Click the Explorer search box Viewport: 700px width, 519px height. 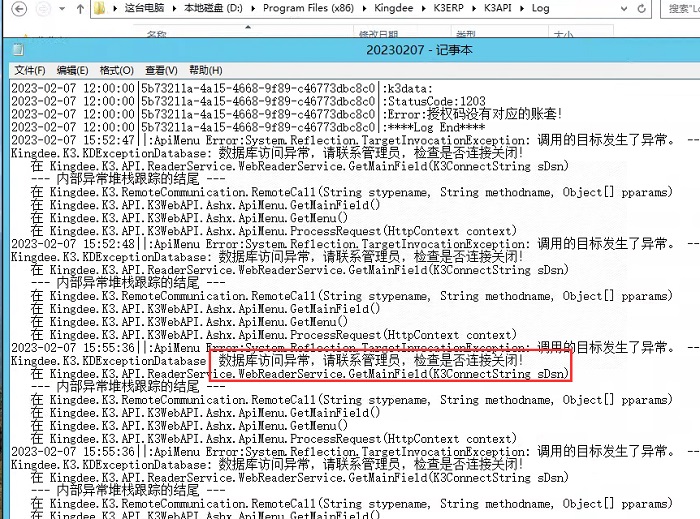point(680,8)
